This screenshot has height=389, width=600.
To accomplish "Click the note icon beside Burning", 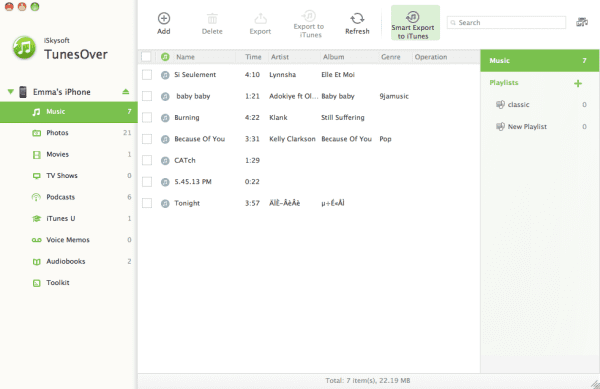I will click(165, 118).
